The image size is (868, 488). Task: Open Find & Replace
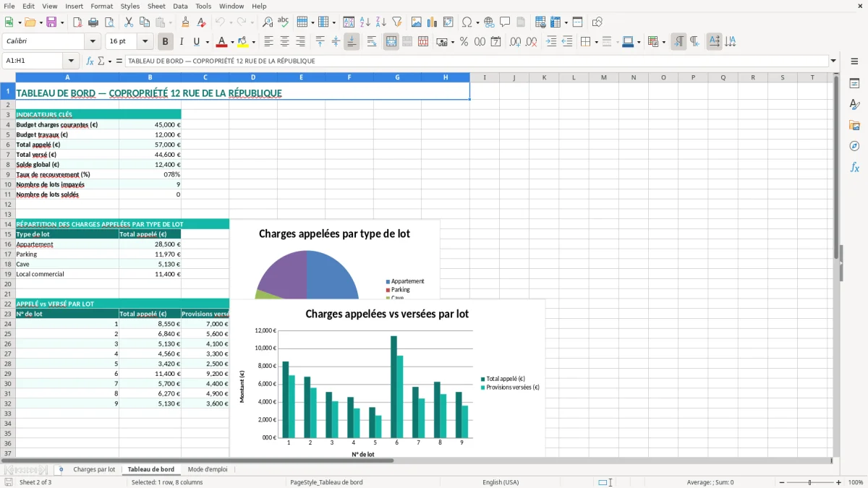pos(268,22)
